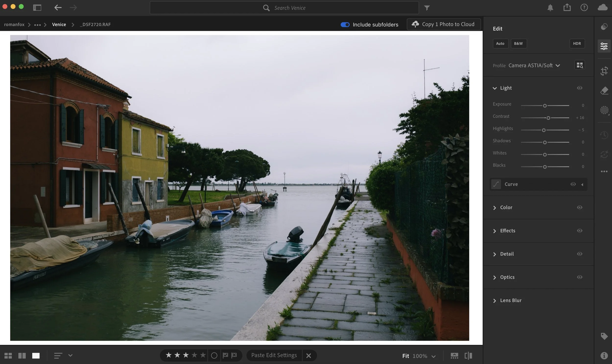Show before and after comparison
612x364 pixels.
pos(468,356)
